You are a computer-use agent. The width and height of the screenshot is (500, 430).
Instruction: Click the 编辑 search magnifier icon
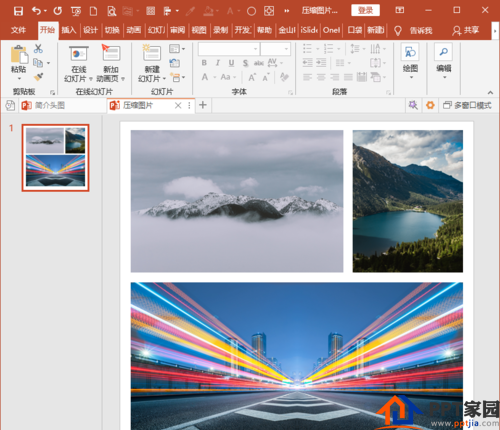click(443, 52)
